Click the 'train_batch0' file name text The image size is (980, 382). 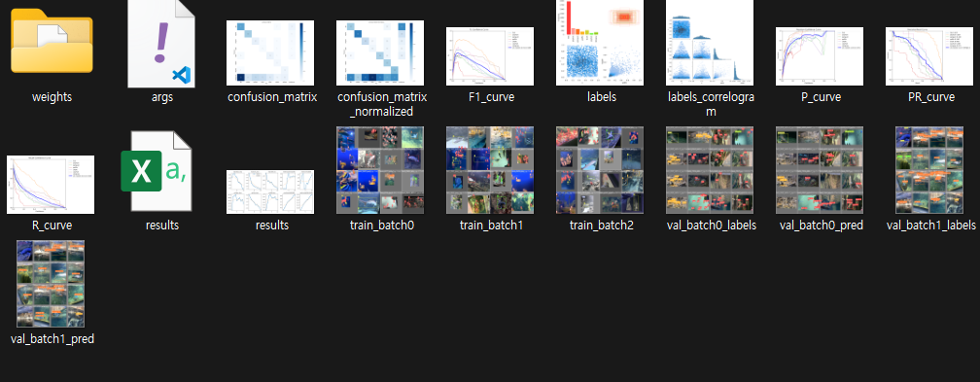pyautogui.click(x=381, y=226)
